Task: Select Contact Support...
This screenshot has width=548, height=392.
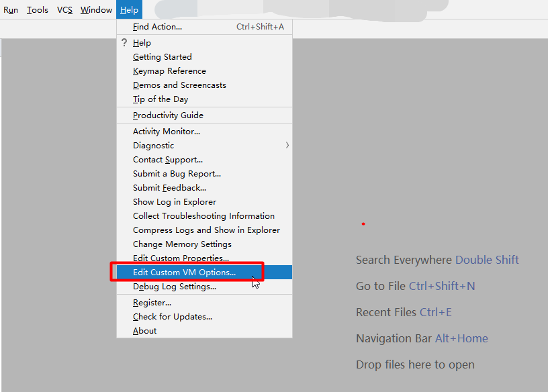Action: [204, 160]
